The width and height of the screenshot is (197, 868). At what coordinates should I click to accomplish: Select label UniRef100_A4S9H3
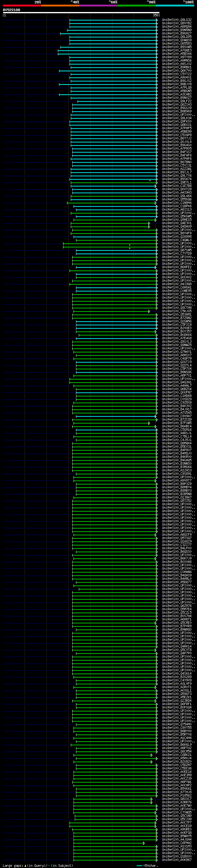tap(177, 192)
